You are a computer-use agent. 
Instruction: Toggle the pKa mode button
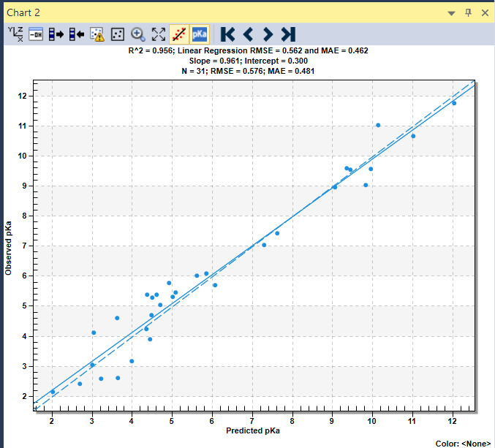[200, 34]
